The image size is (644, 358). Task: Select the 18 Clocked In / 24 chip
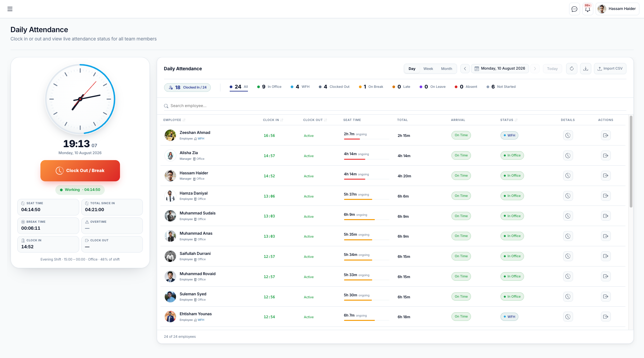tap(187, 88)
